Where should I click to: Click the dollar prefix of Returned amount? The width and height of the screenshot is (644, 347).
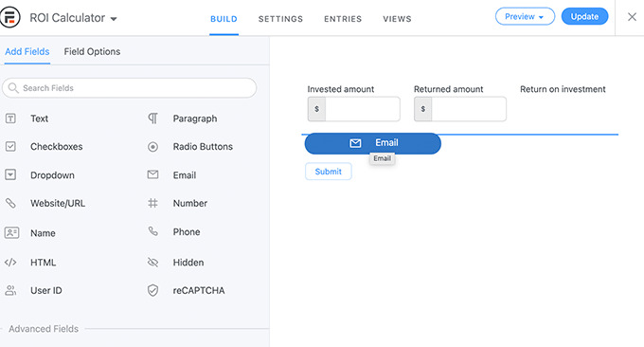tap(423, 109)
